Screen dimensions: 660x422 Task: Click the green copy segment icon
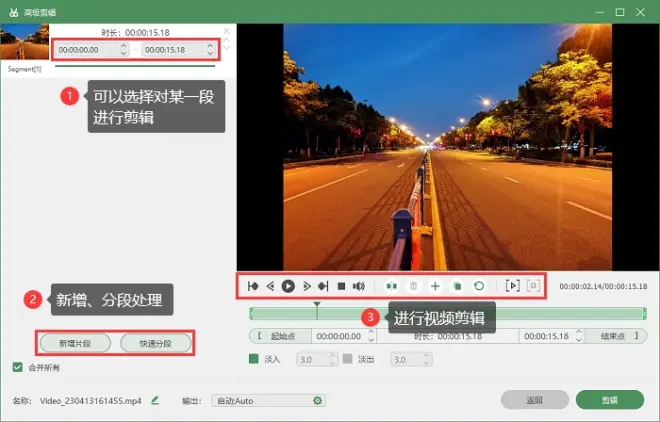457,286
